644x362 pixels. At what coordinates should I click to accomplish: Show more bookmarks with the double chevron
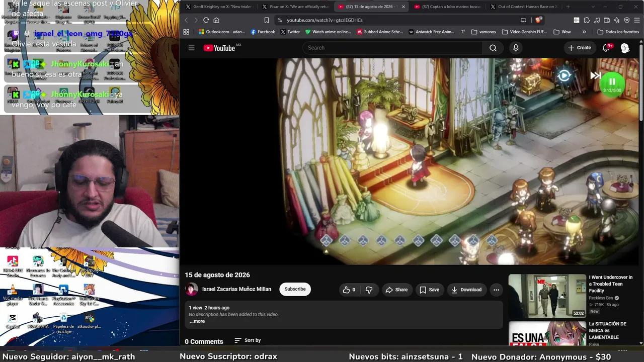(x=584, y=32)
